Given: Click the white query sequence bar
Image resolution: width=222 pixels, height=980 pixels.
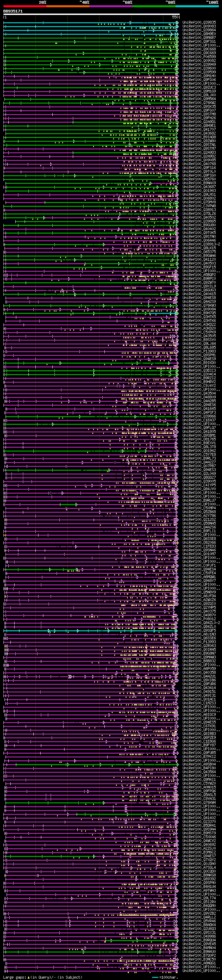Looking at the screenshot, I should [x=92, y=14].
